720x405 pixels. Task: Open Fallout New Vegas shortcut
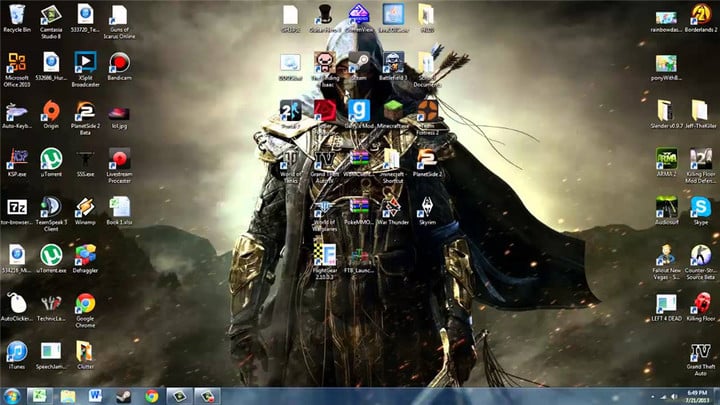(x=666, y=262)
